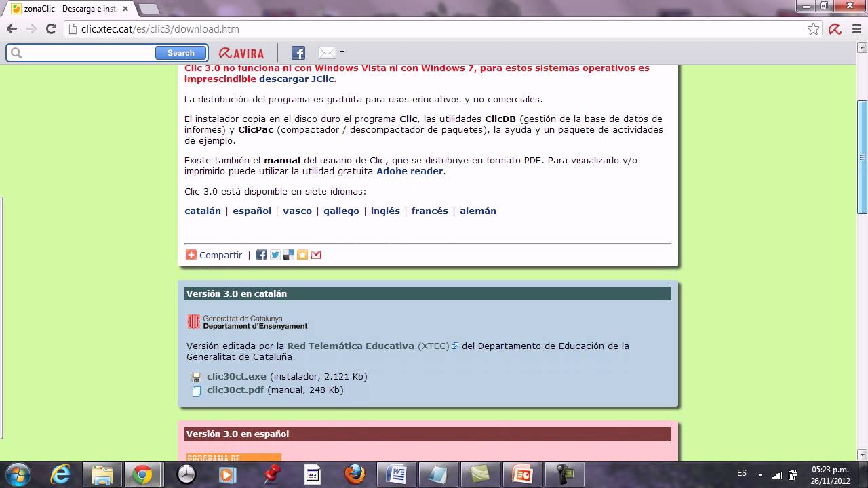Image resolution: width=868 pixels, height=488 pixels.
Task: Go back with the browser back arrow
Action: click(x=12, y=28)
